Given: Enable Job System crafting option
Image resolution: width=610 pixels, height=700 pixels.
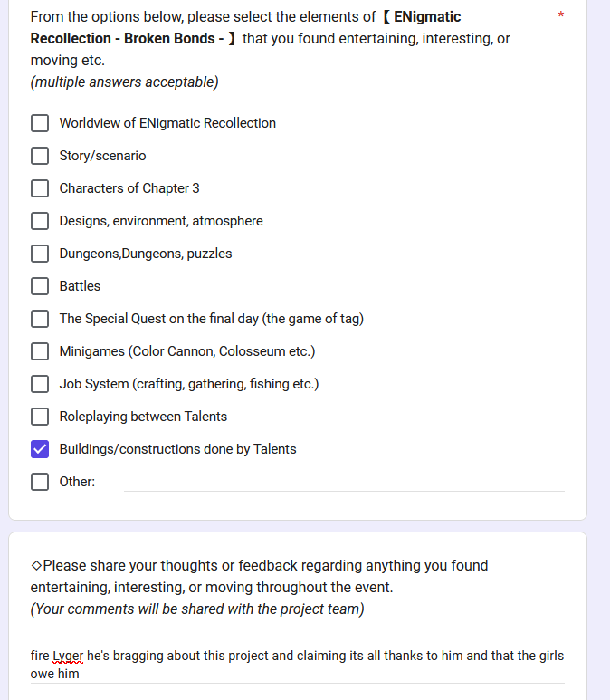Looking at the screenshot, I should point(40,384).
